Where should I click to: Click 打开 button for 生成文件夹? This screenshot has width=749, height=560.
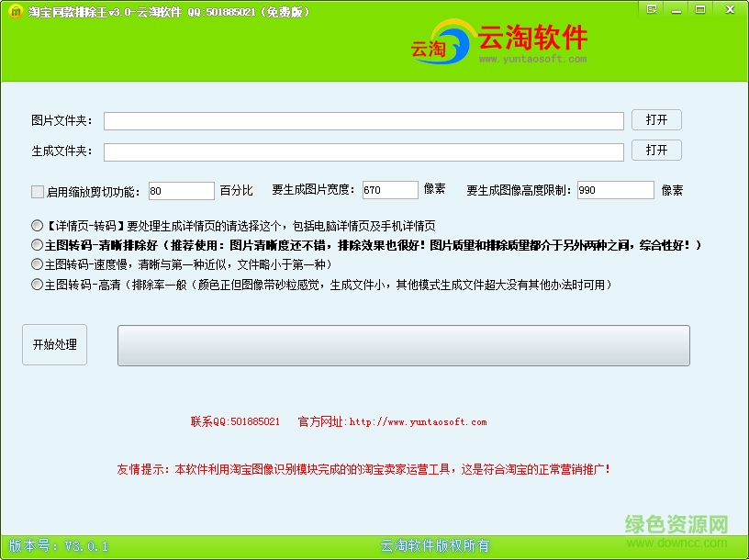[656, 150]
